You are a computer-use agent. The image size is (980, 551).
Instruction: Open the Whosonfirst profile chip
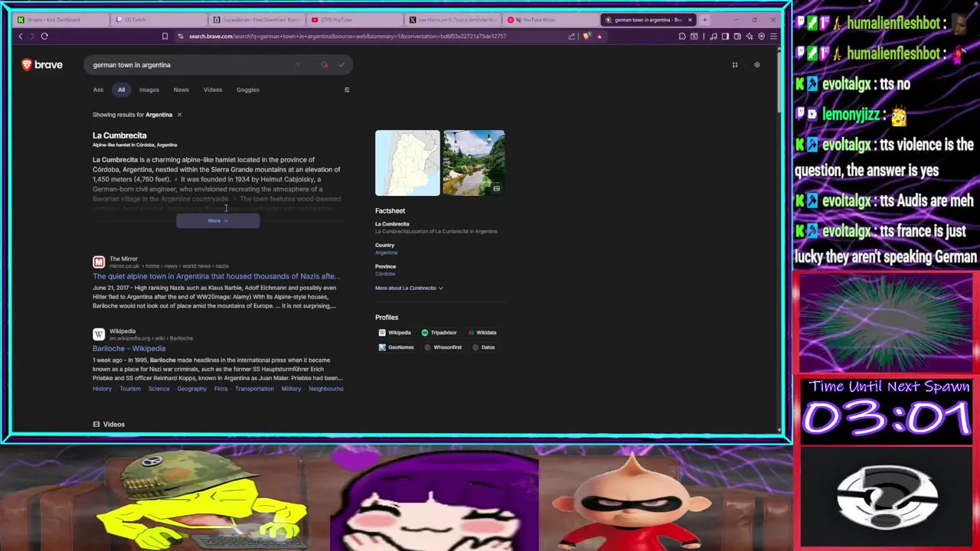tap(443, 347)
